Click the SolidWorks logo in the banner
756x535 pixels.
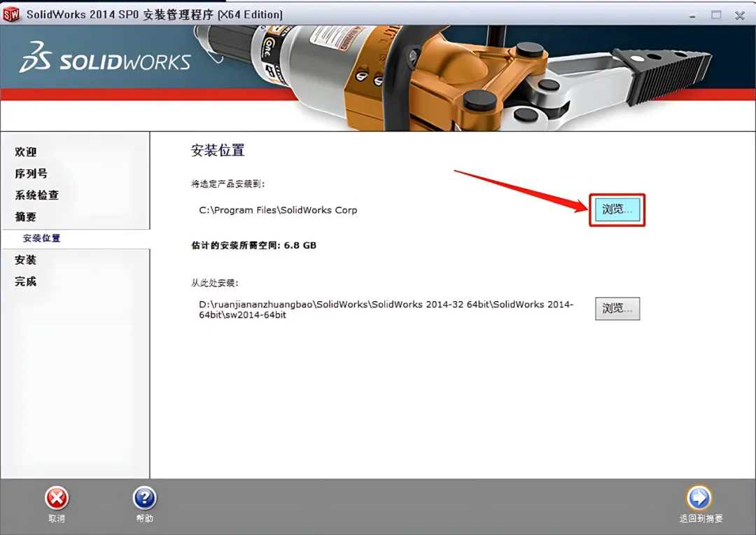coord(105,58)
